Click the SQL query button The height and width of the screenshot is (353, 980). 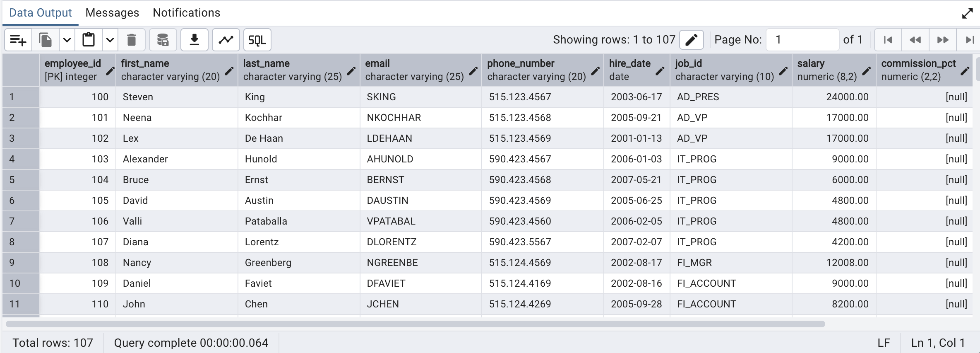pos(257,40)
